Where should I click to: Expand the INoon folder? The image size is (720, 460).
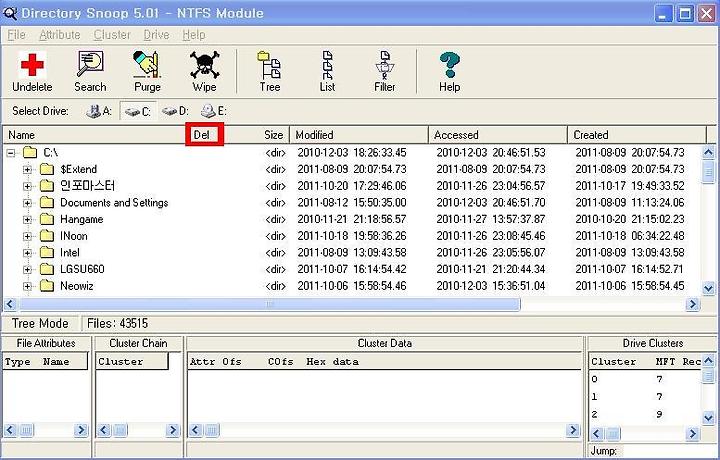(28, 236)
